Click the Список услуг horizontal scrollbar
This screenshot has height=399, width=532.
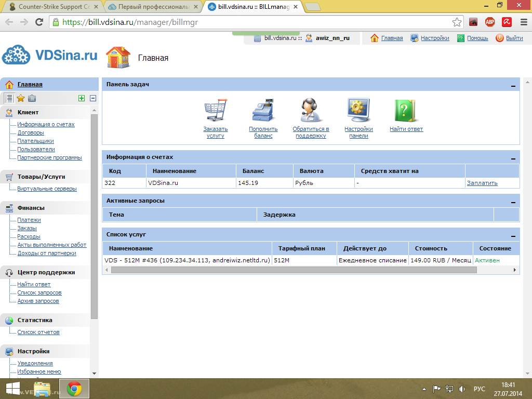294,270
